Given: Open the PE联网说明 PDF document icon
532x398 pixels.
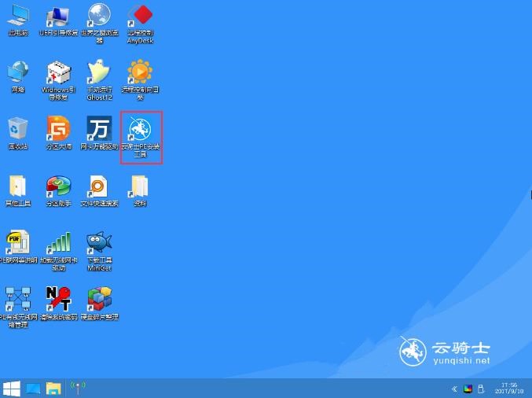Looking at the screenshot, I should pos(18,247).
